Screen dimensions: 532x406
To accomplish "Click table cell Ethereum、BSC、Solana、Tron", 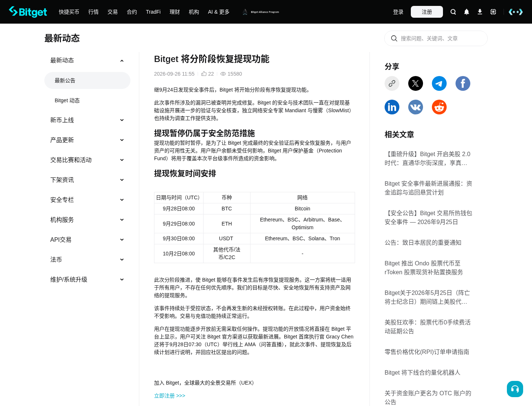I will [x=303, y=238].
